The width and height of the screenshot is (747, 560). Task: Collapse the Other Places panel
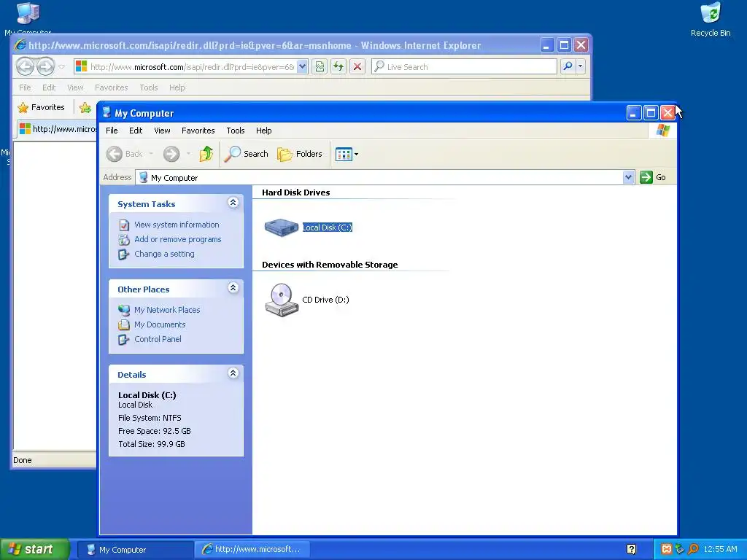[233, 288]
